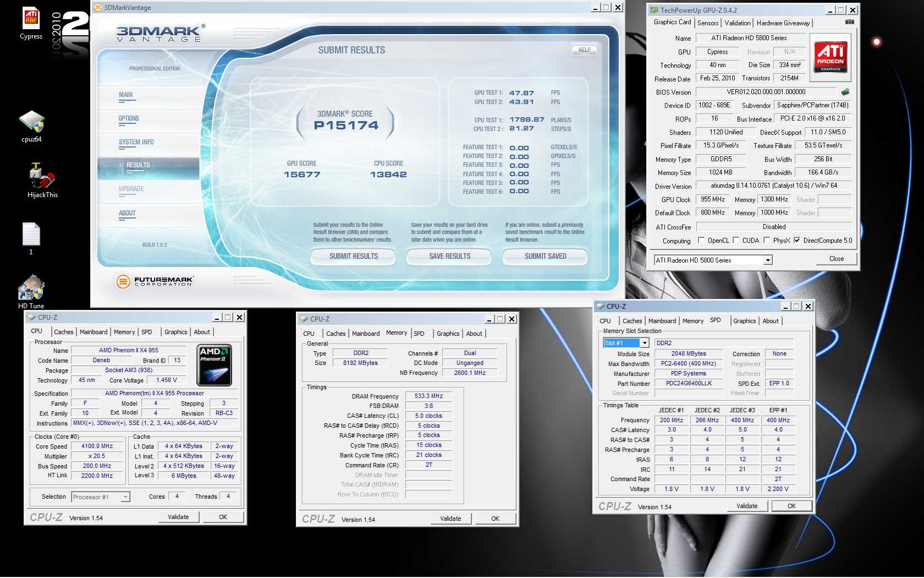Viewport: 924px width, 578px height.
Task: Click the GPU Clock 955 MHz field
Action: tap(712, 199)
